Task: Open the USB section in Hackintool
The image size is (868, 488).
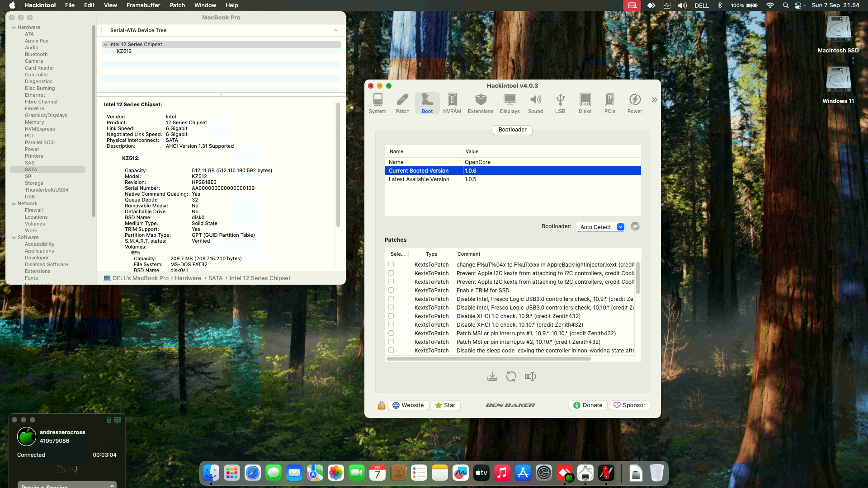Action: [560, 103]
